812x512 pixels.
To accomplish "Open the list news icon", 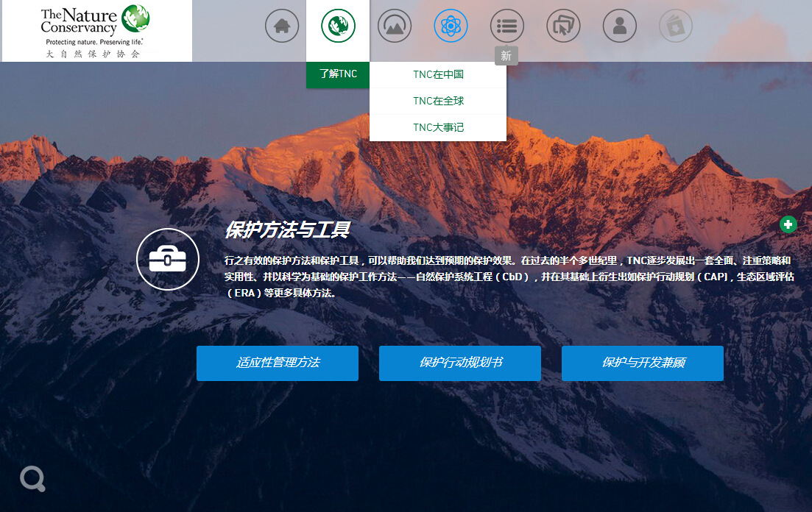I will [507, 26].
